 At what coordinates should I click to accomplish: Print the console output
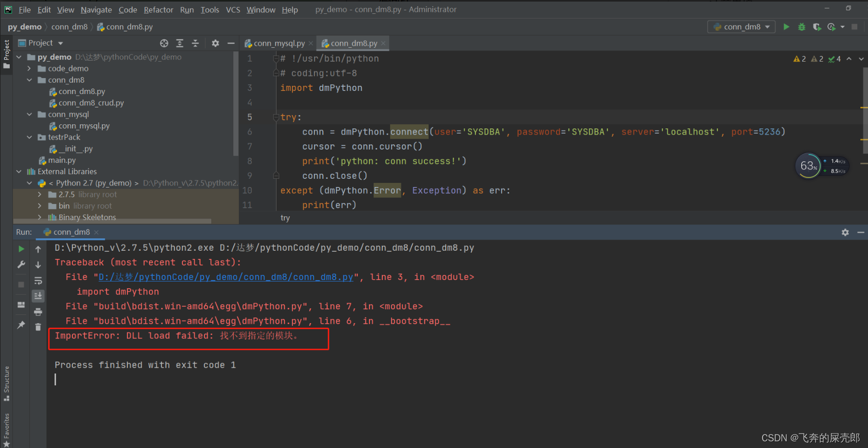pyautogui.click(x=38, y=312)
